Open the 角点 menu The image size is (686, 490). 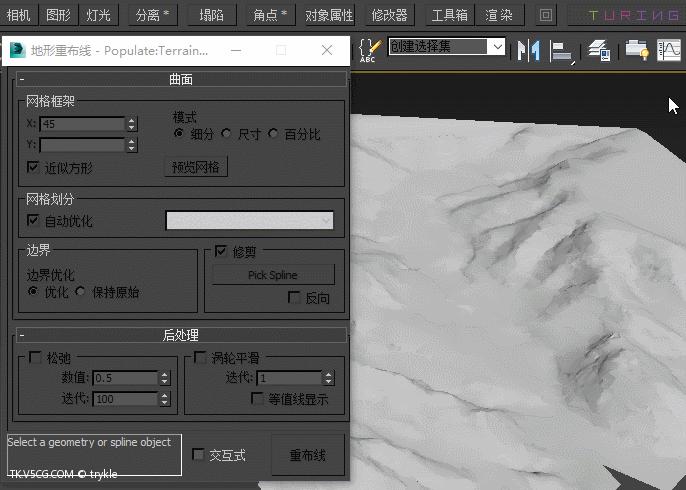(270, 15)
